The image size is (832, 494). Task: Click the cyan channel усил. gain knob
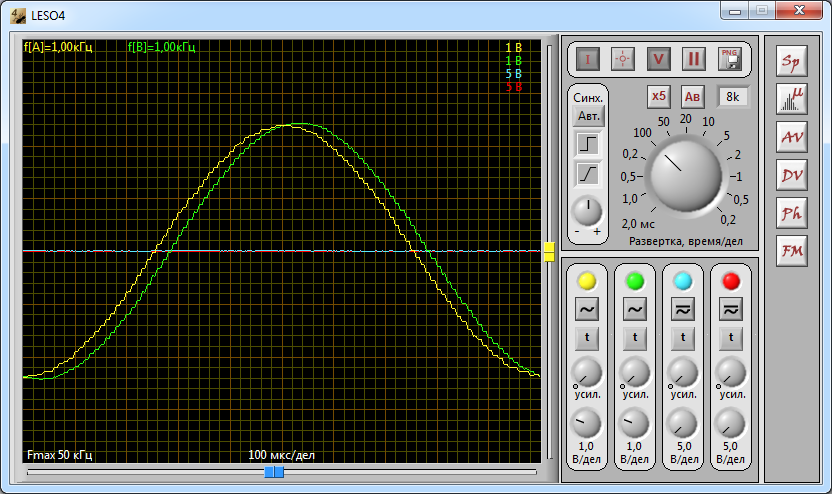coord(683,372)
